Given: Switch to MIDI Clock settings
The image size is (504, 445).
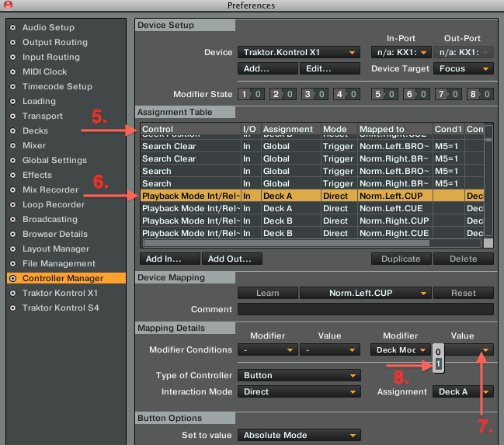Looking at the screenshot, I should click(x=44, y=71).
